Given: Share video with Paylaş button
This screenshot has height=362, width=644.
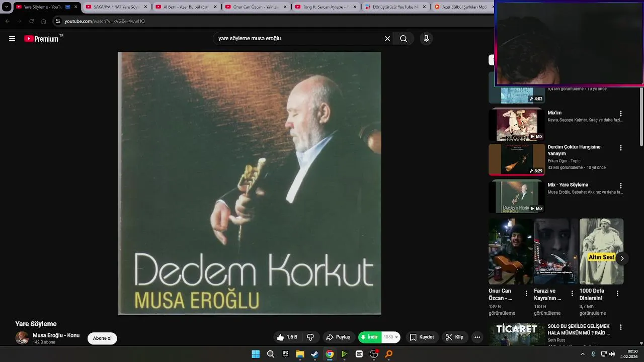Looking at the screenshot, I should 338,337.
